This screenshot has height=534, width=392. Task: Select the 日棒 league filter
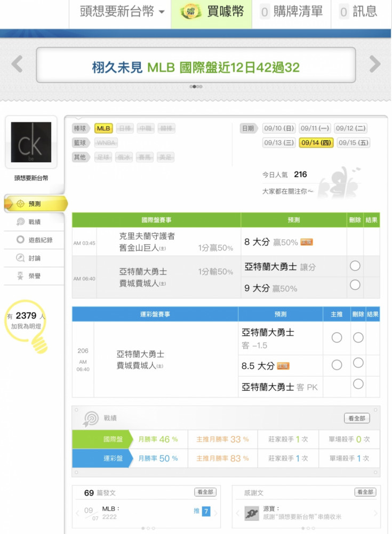125,128
